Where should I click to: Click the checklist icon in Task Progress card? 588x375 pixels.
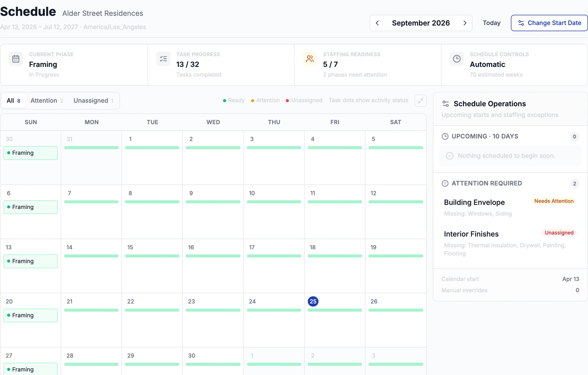[163, 59]
